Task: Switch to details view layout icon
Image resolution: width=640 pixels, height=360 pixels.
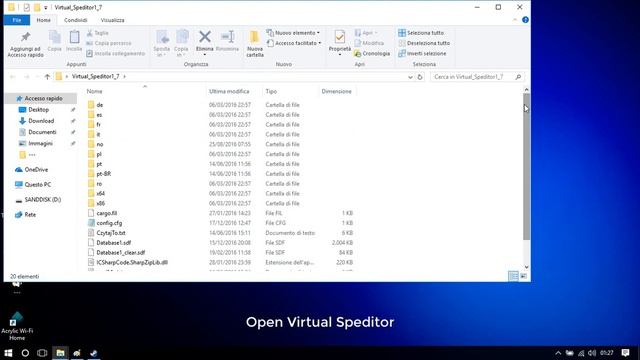Action: tap(513, 276)
